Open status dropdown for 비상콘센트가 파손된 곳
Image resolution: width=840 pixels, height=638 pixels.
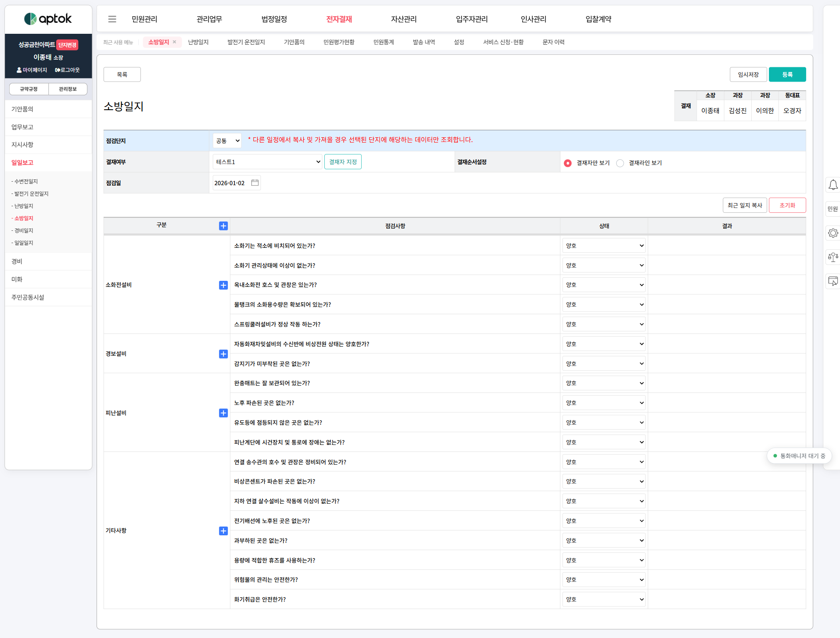pos(604,481)
